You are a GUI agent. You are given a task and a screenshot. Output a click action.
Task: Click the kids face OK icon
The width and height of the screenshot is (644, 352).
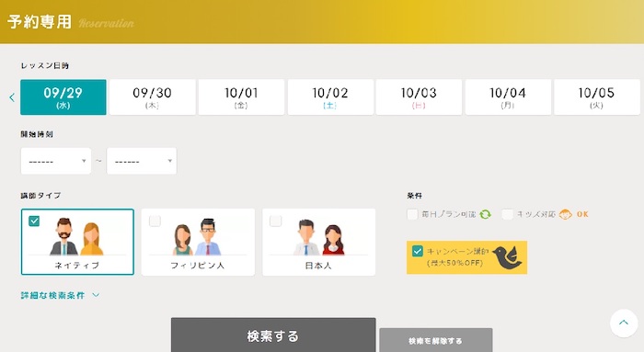coord(565,214)
